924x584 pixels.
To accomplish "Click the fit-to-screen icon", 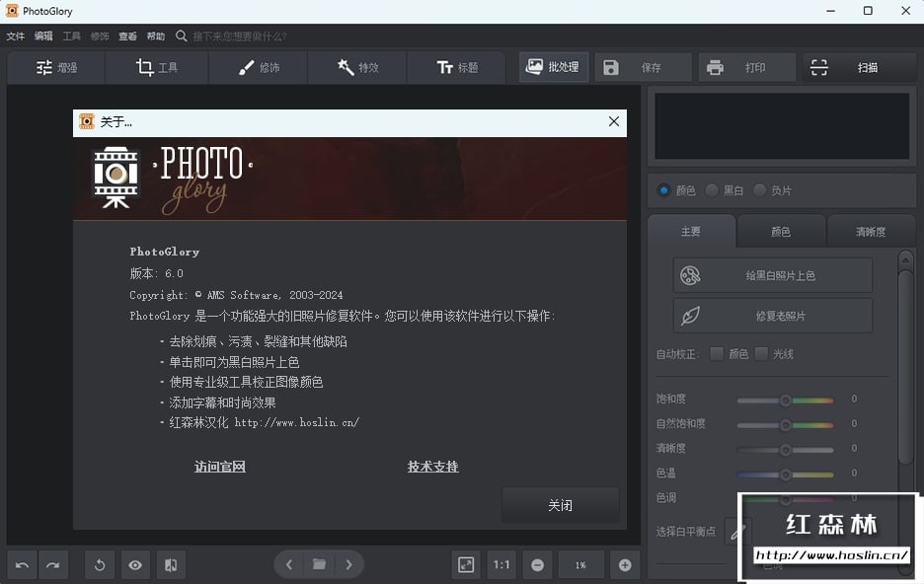I will (x=466, y=565).
